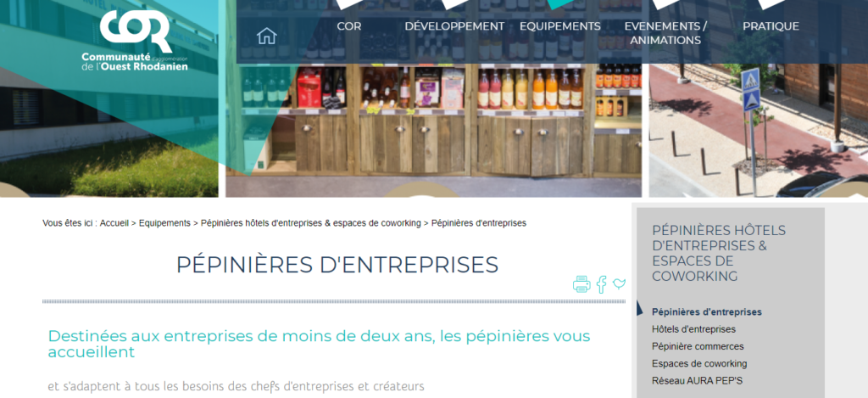868x398 pixels.
Task: Expand the Pratique menu
Action: click(771, 26)
